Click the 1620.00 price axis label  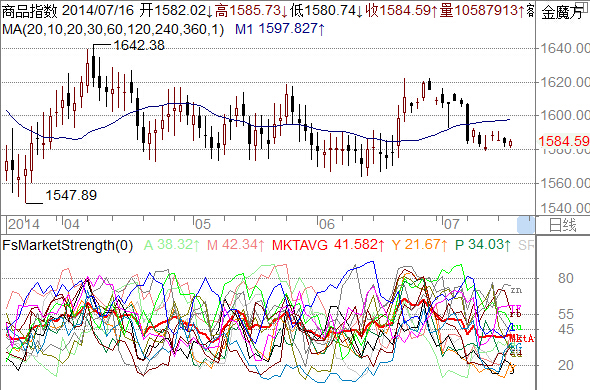coord(565,82)
